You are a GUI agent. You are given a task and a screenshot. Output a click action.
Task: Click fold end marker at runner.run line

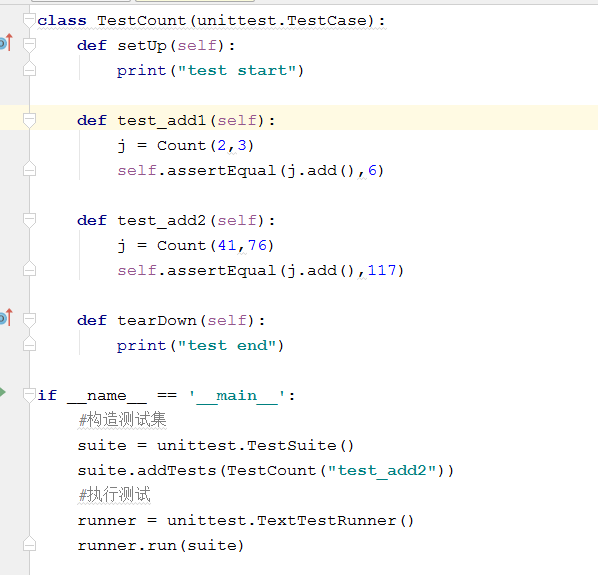pos(29,544)
